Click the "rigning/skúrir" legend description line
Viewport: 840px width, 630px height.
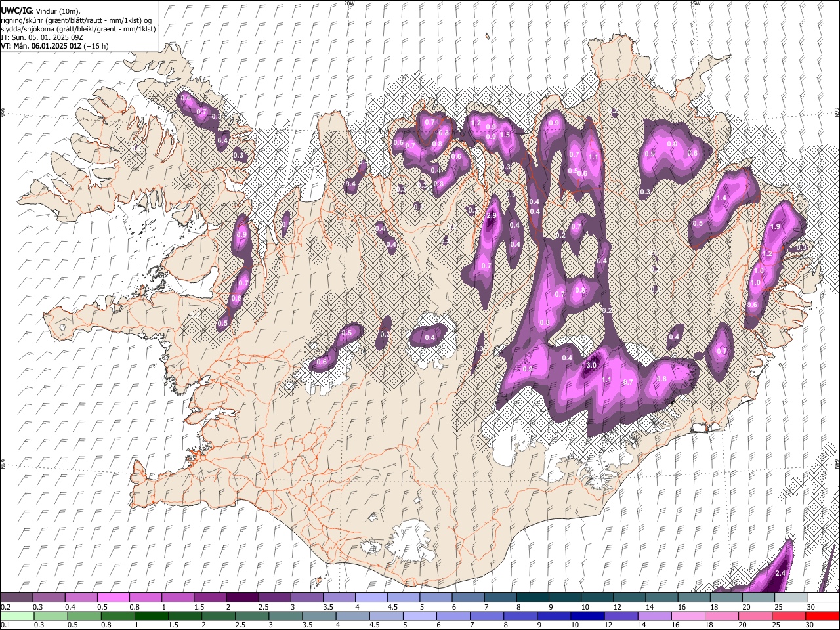pyautogui.click(x=75, y=20)
